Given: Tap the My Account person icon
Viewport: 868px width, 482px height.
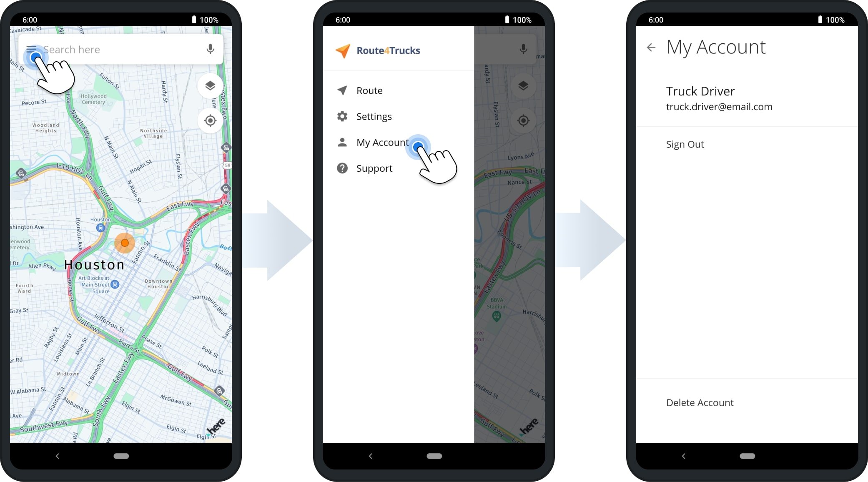Looking at the screenshot, I should click(x=343, y=141).
